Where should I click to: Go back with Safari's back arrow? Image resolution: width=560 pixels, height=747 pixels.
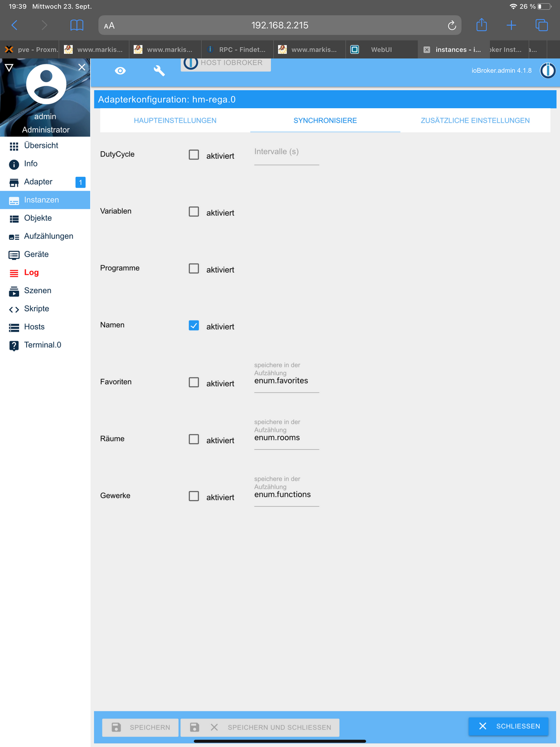click(14, 25)
